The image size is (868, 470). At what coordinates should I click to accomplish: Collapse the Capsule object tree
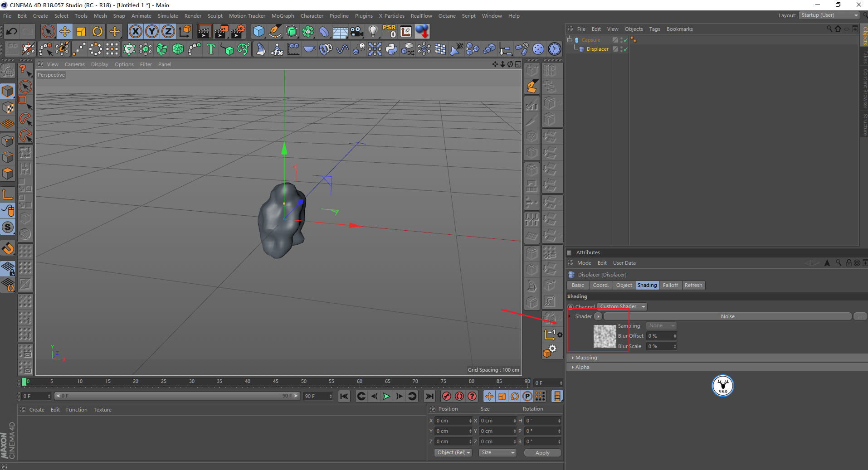point(569,40)
